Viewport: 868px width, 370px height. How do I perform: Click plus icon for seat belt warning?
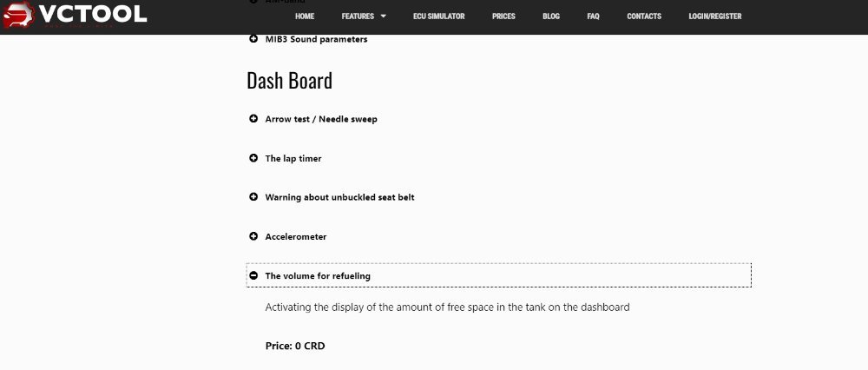[253, 196]
